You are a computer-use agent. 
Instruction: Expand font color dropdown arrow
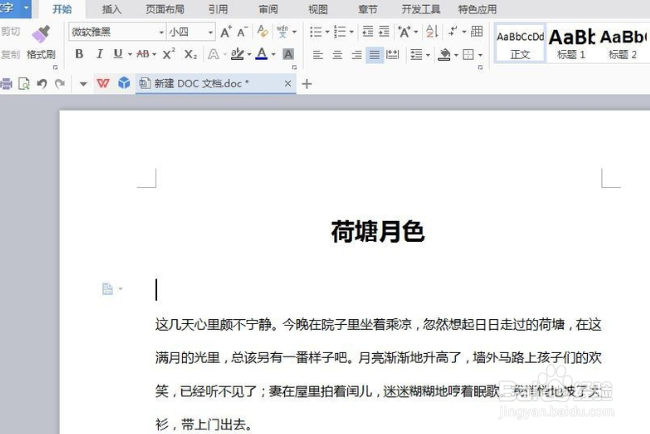(x=273, y=54)
